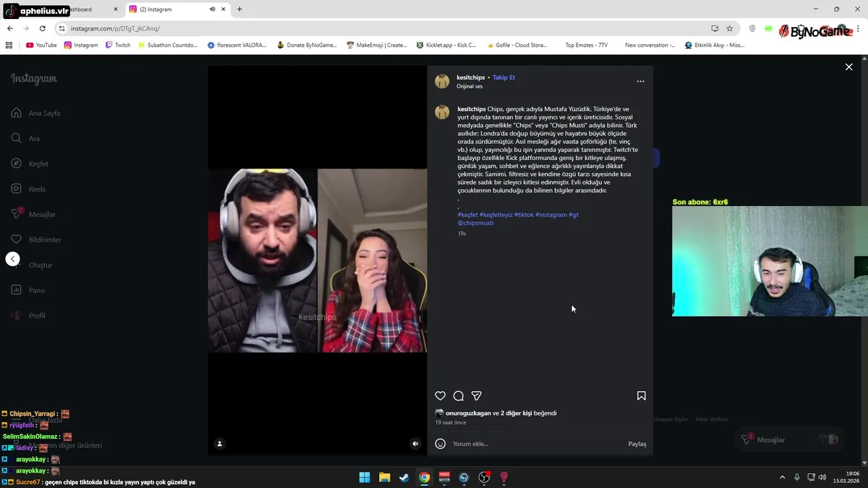
Task: Open Mesajlar in the sidebar
Action: click(33, 214)
